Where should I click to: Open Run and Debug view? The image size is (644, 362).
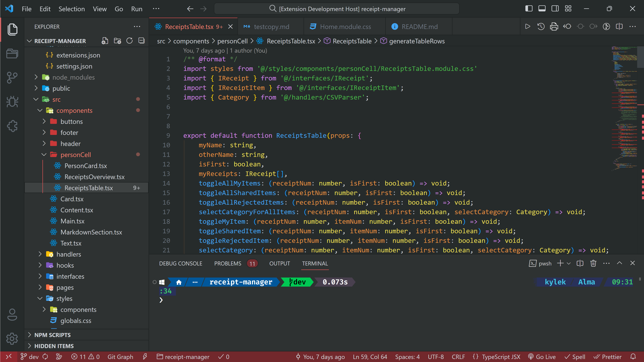(12, 102)
